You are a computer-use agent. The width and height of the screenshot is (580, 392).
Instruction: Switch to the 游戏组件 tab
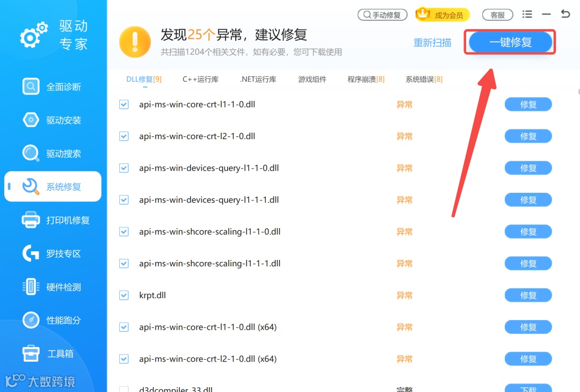point(312,79)
